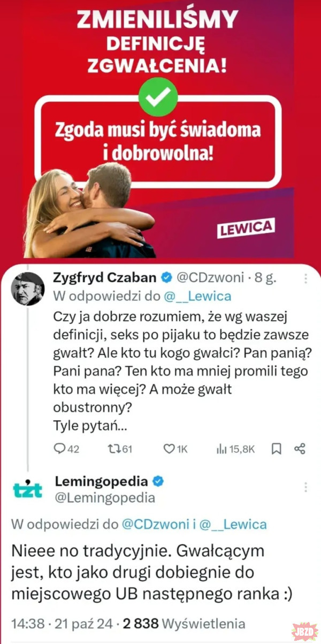321x644 pixels.
Task: Share Zygfryd Czaban's tweet
Action: coord(300,449)
